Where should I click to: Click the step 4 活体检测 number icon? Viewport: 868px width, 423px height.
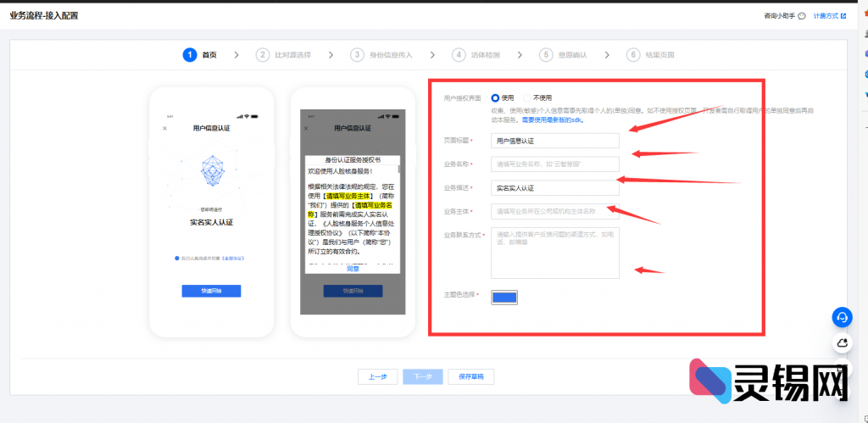coord(459,55)
